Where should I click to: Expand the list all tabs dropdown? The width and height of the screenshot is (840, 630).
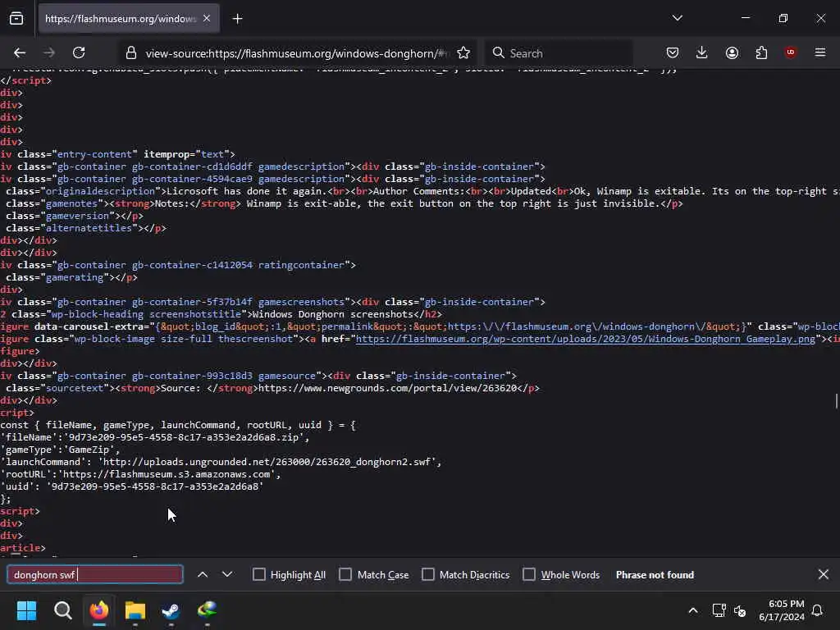677,18
